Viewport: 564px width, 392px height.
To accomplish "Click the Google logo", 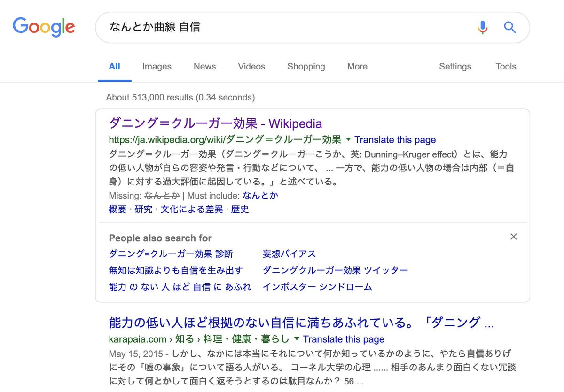I will coord(43,27).
